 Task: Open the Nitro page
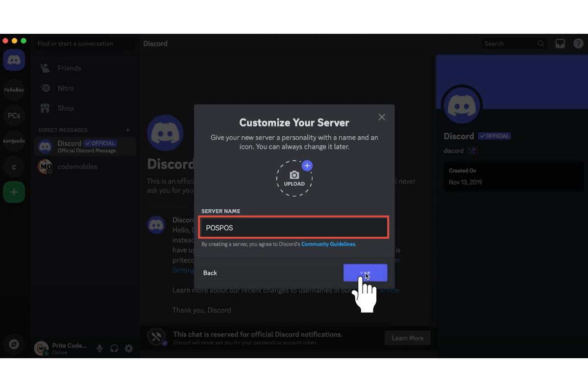point(66,88)
